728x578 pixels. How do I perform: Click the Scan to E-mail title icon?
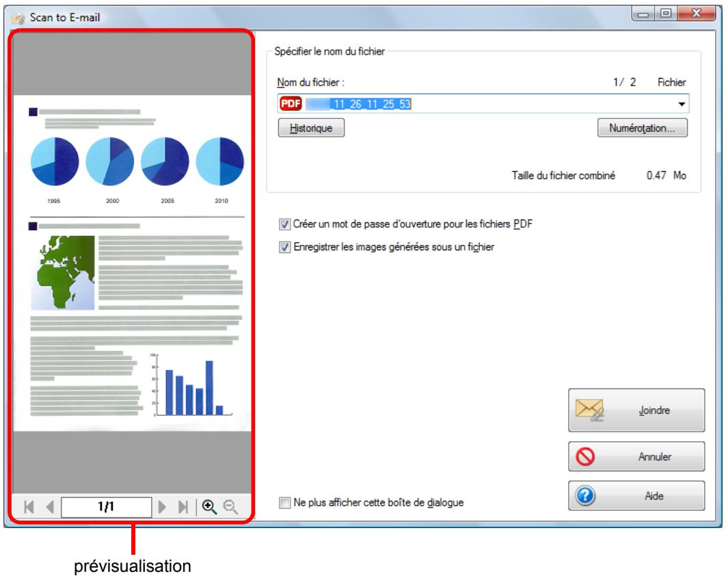[x=18, y=18]
